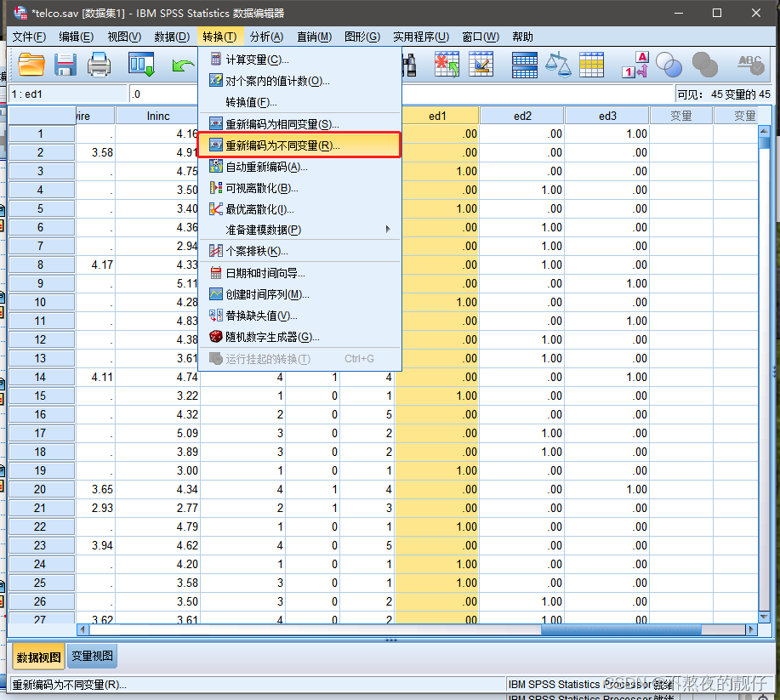Open the 实用程序(U) menu
780x700 pixels.
421,37
